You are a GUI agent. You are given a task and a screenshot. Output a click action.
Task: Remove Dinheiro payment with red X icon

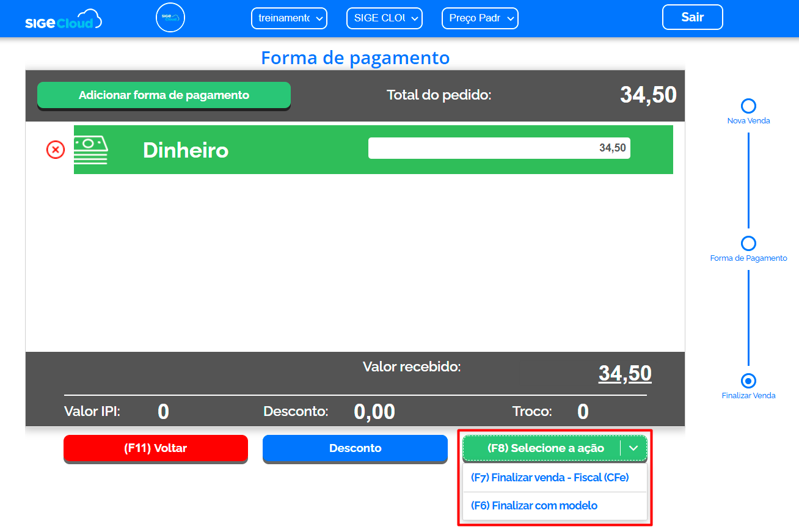coord(56,150)
